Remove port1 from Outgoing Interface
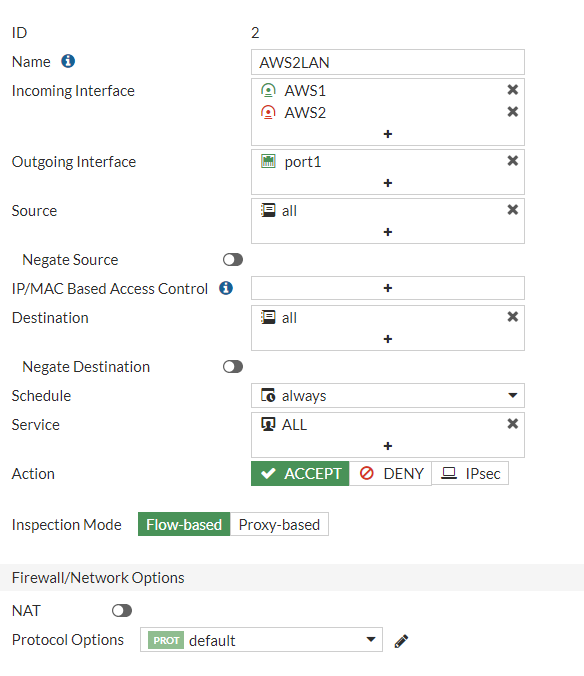The image size is (584, 676). (512, 161)
